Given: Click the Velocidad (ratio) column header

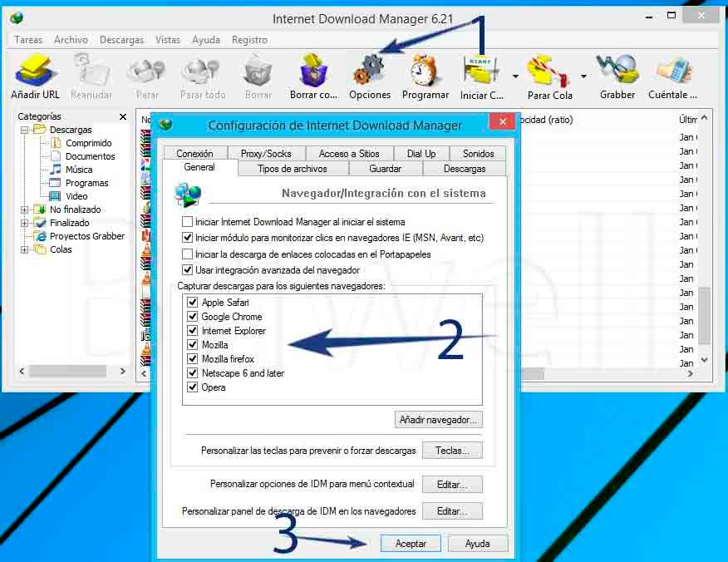Looking at the screenshot, I should [546, 120].
